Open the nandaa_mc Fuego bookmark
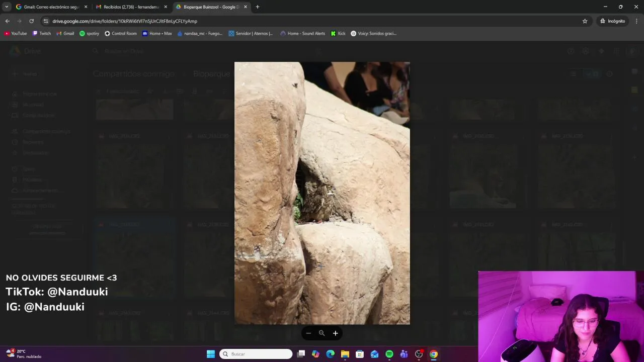This screenshot has height=362, width=644. point(200,34)
